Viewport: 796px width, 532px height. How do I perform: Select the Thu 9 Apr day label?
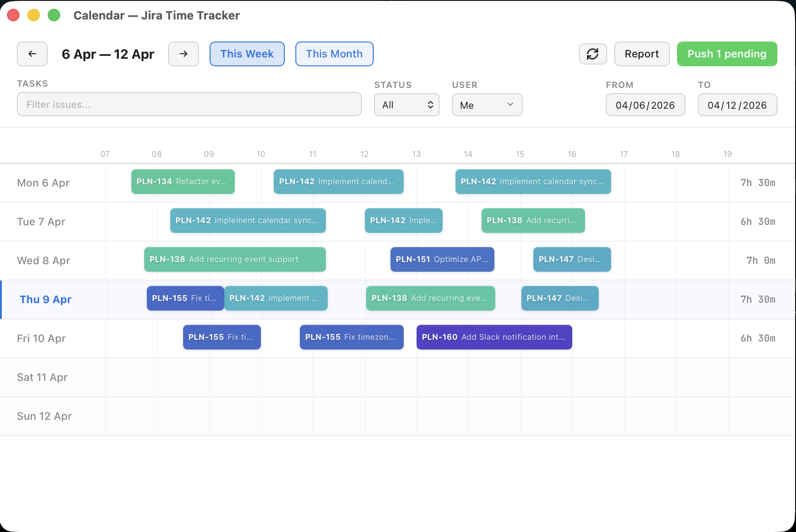point(46,300)
